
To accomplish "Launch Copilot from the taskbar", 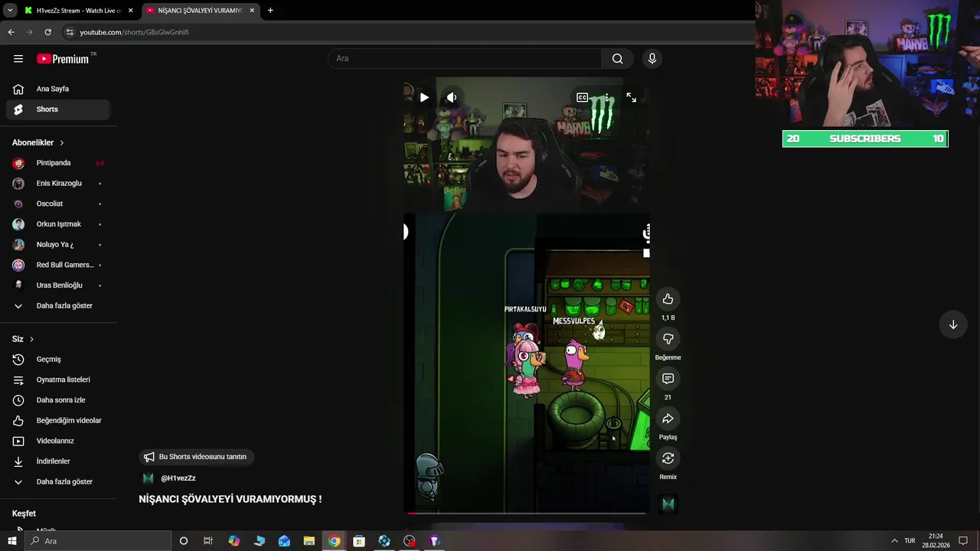I will 234,541.
